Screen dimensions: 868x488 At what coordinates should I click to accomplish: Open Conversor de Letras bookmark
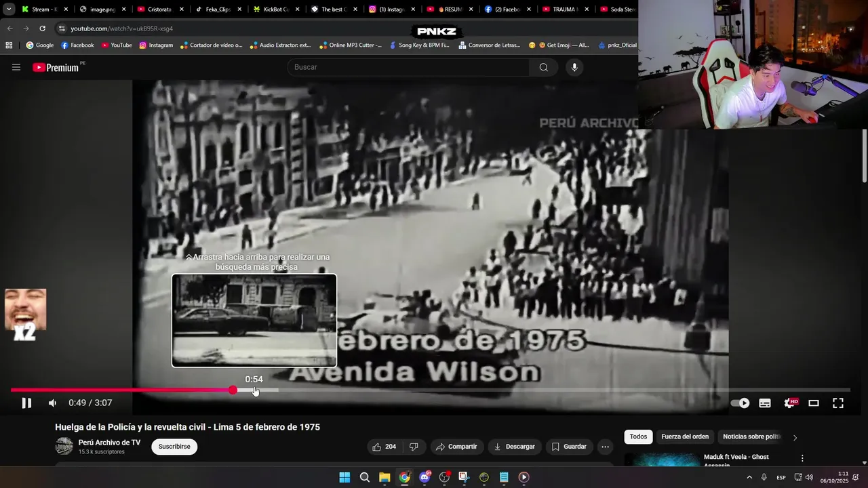(489, 45)
